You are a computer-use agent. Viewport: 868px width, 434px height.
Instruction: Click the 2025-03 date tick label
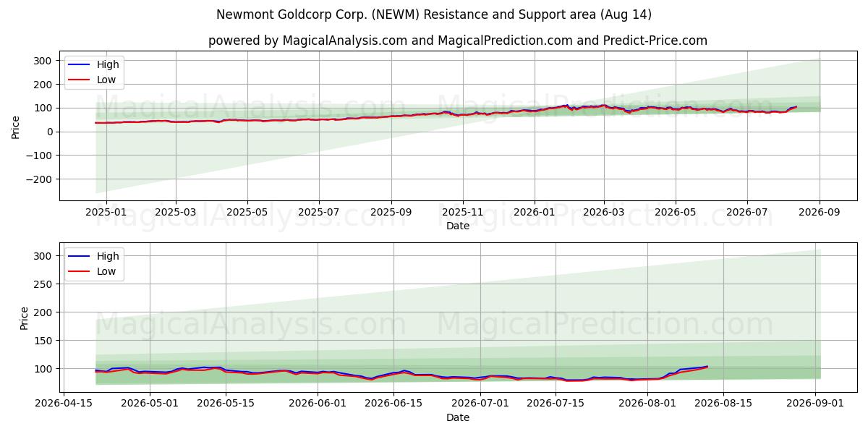click(176, 212)
